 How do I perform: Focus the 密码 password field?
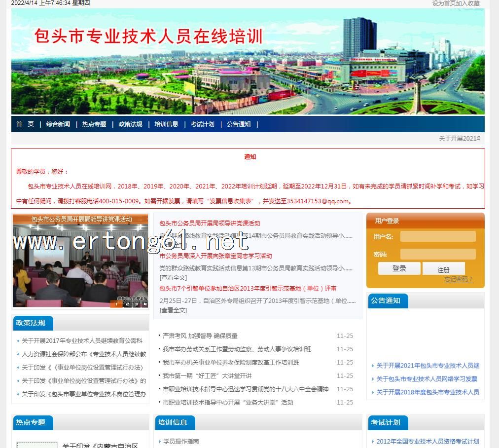pyautogui.click(x=438, y=254)
